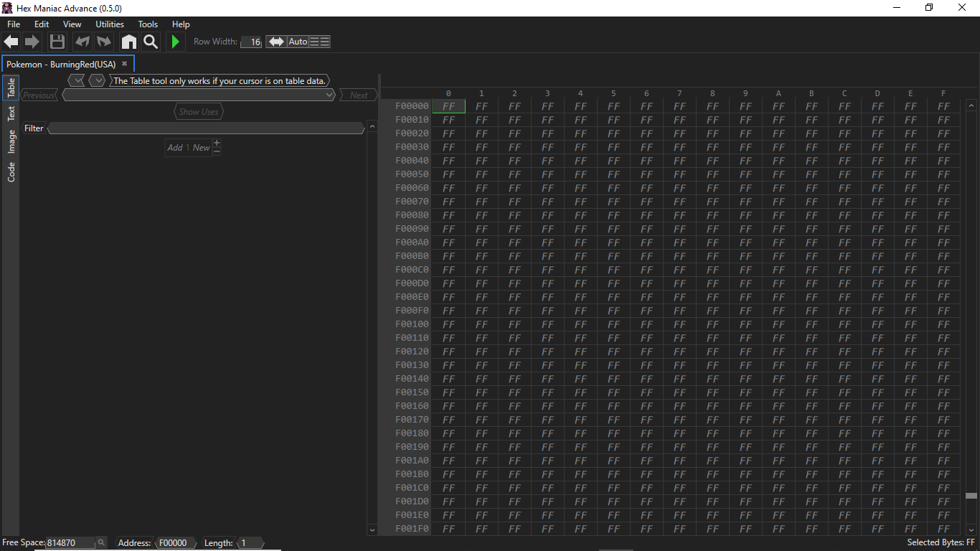Open search with the magnifying glass
The image size is (980, 551).
[x=150, y=42]
